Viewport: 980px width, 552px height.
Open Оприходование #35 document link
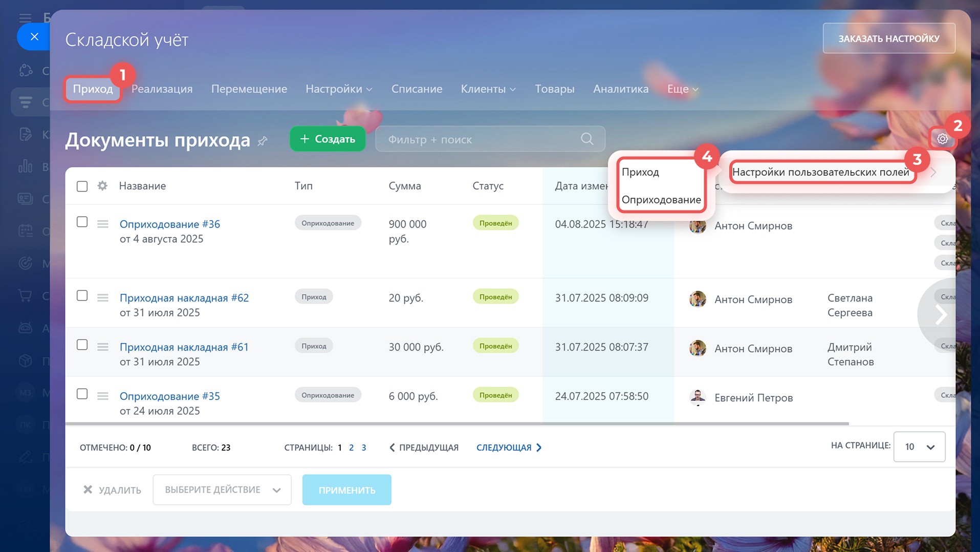pos(170,396)
